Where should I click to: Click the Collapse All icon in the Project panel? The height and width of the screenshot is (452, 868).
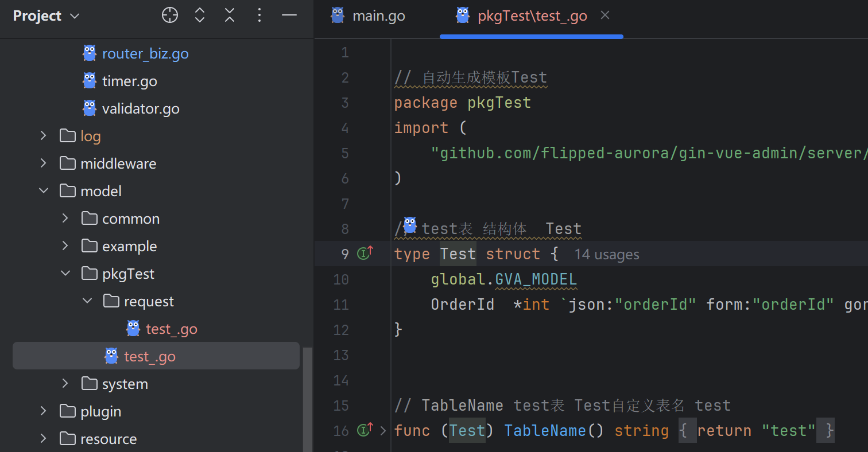(230, 15)
